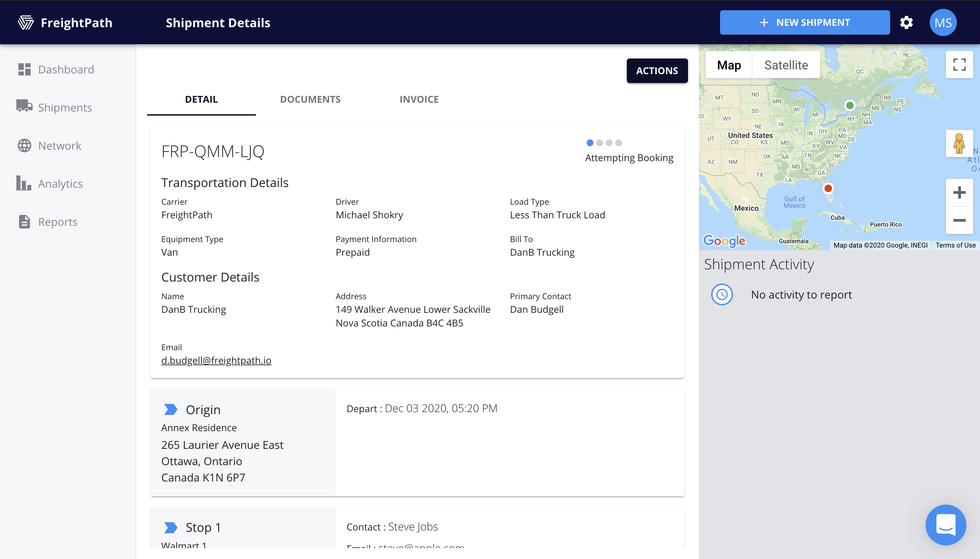Click the Google logo on map

click(x=724, y=241)
